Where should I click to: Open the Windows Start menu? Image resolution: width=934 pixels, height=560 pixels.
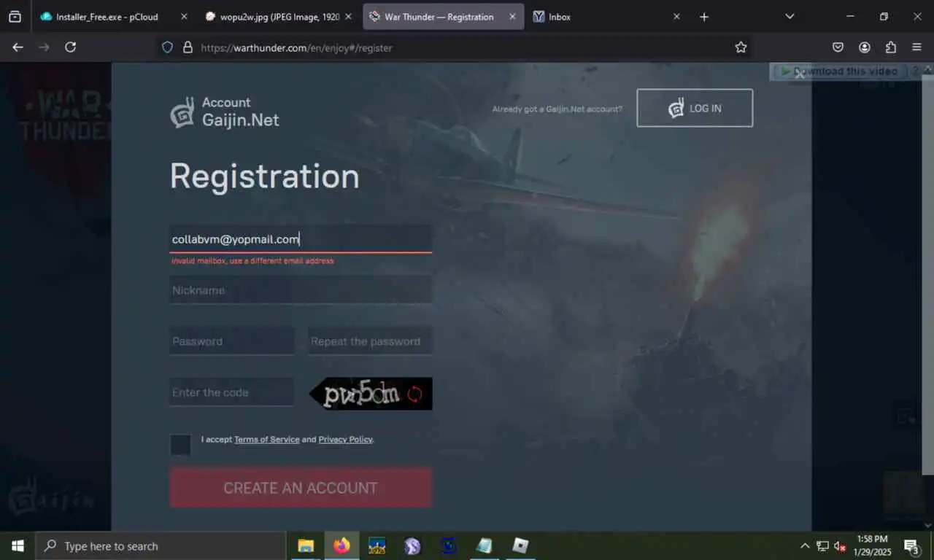click(18, 545)
